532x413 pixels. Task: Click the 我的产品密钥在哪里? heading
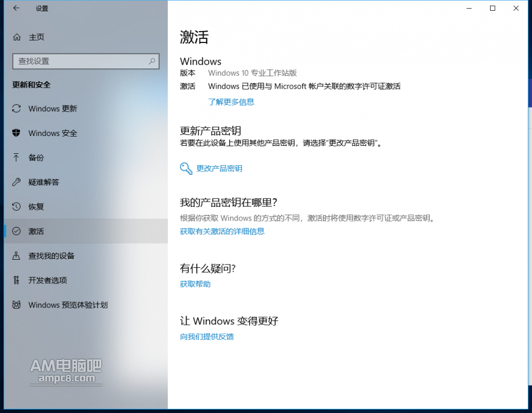[x=228, y=202]
